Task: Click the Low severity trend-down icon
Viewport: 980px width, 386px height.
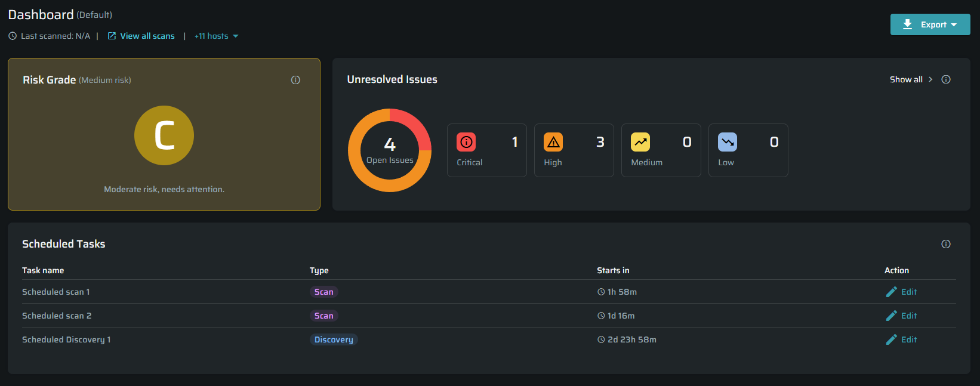Action: pyautogui.click(x=728, y=142)
